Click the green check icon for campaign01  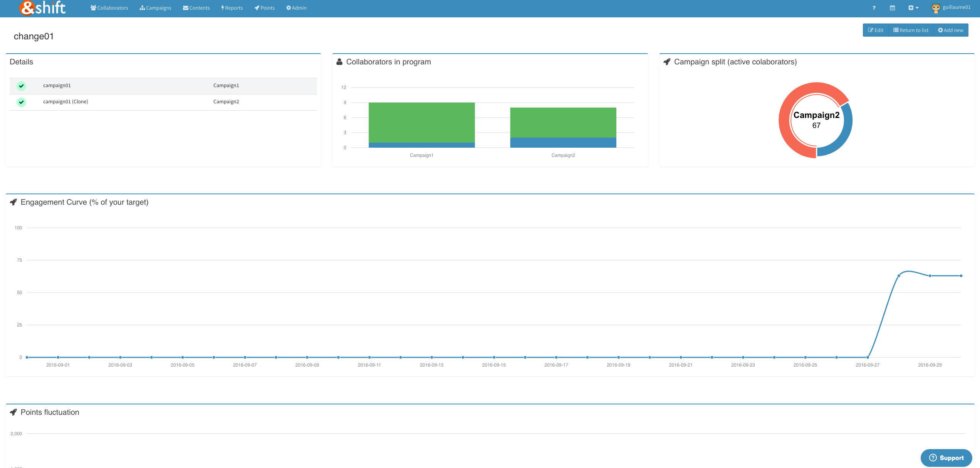(22, 86)
